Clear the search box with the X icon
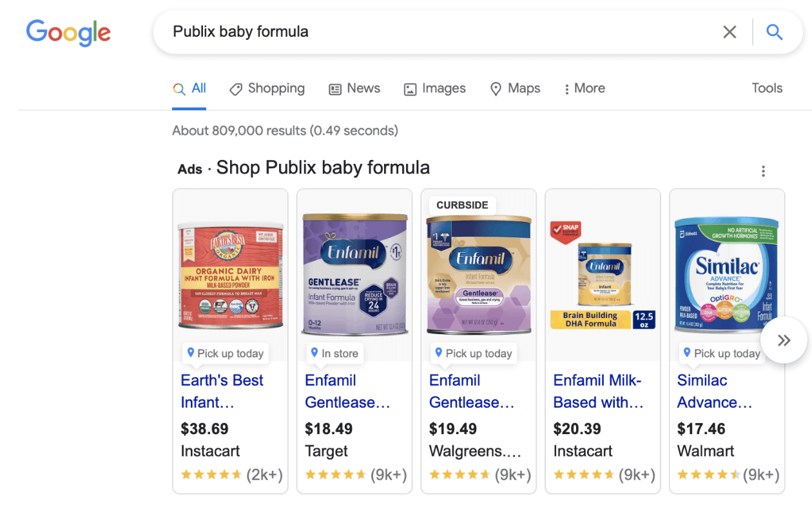812x516 pixels. (730, 32)
